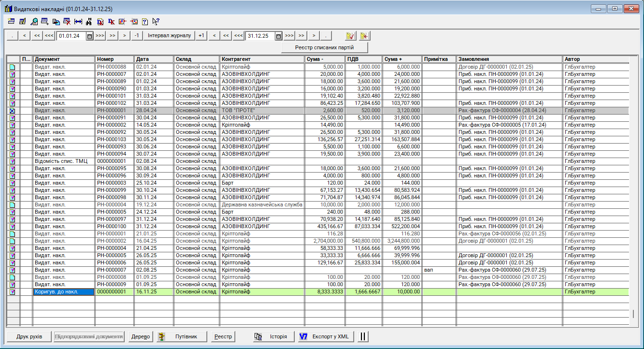Open calendar picker for start date 01.01.24
The image size is (644, 349).
89,36
